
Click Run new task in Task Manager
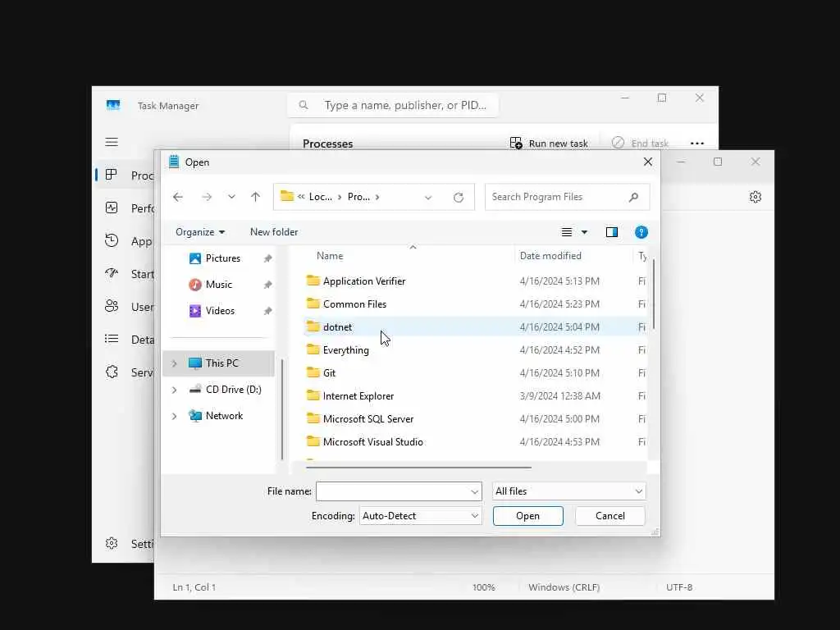point(549,143)
